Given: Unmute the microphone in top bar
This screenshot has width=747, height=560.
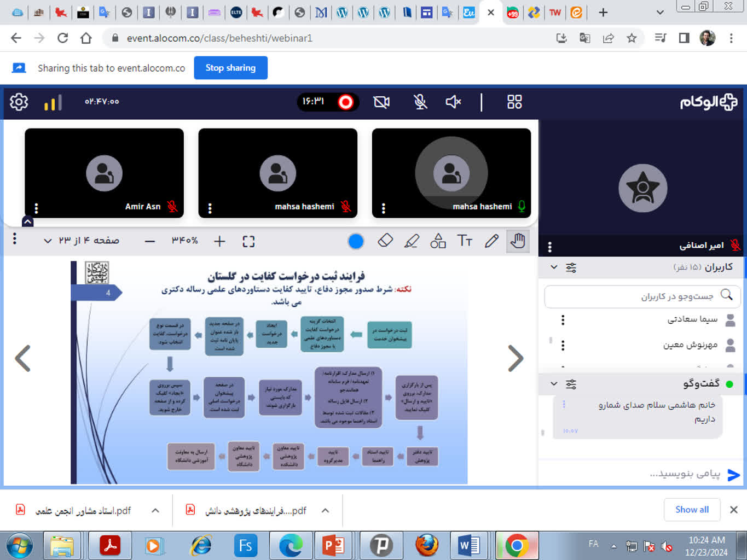Looking at the screenshot, I should pyautogui.click(x=420, y=102).
